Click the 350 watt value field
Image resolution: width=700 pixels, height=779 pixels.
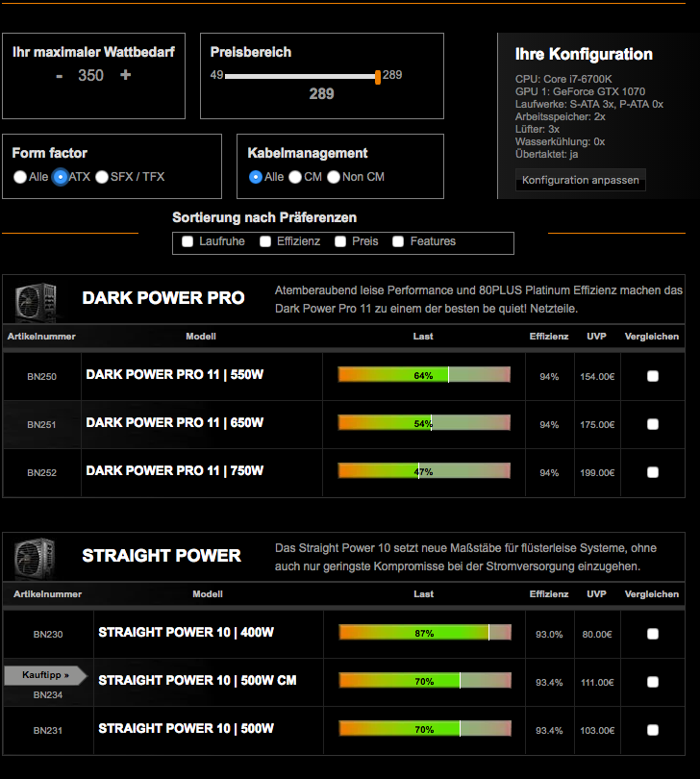click(x=91, y=76)
